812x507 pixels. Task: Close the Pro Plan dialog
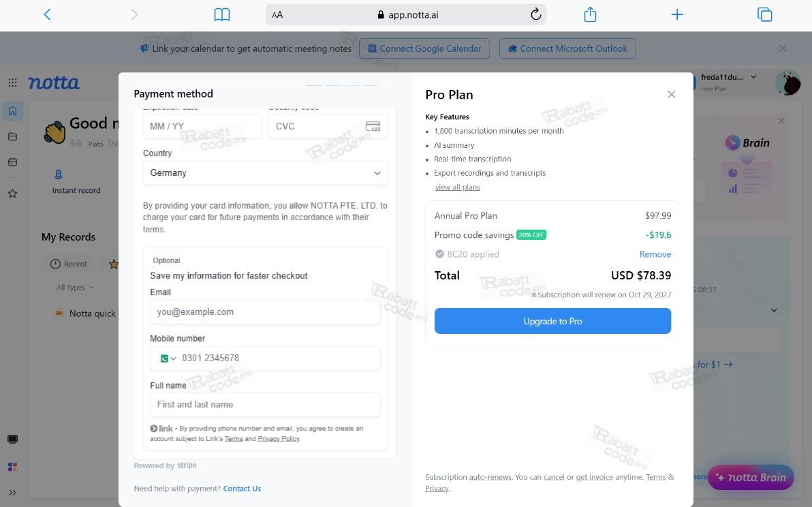coord(671,94)
